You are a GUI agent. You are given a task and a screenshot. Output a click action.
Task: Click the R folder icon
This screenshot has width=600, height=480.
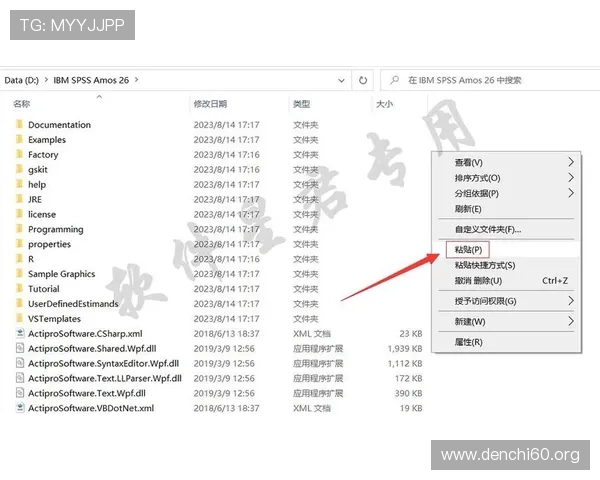19,259
